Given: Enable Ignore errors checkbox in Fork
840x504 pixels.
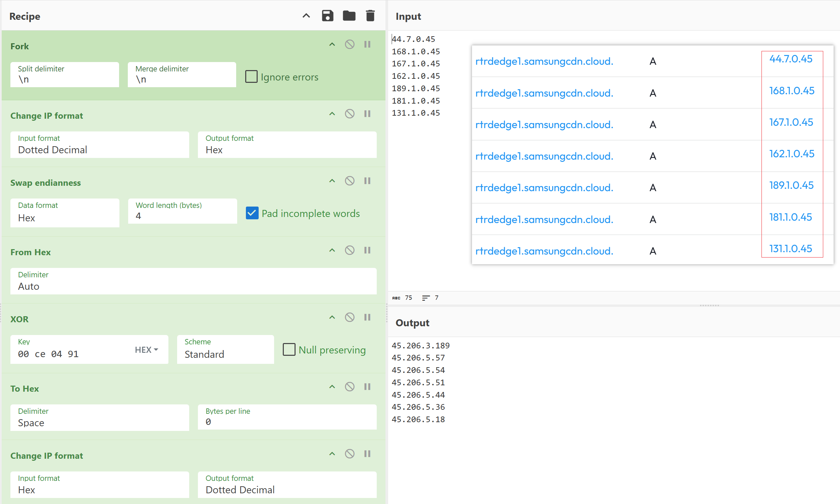Looking at the screenshot, I should point(251,77).
